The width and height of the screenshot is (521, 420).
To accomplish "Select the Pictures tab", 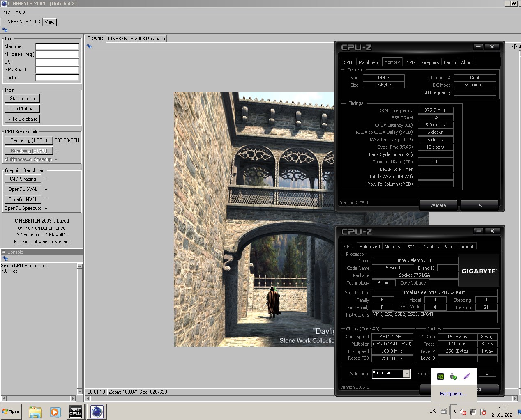I will [x=95, y=38].
